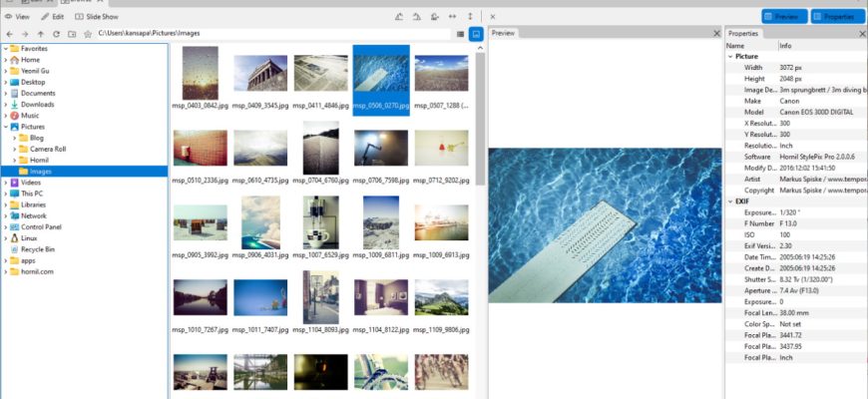This screenshot has width=868, height=399.
Task: Click the delete (X) toolbar icon
Action: point(493,17)
